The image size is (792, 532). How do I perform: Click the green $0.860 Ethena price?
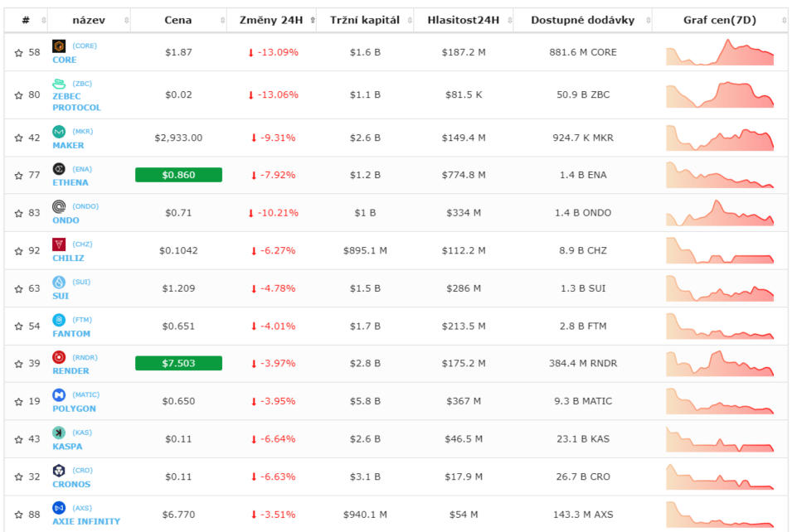click(178, 175)
